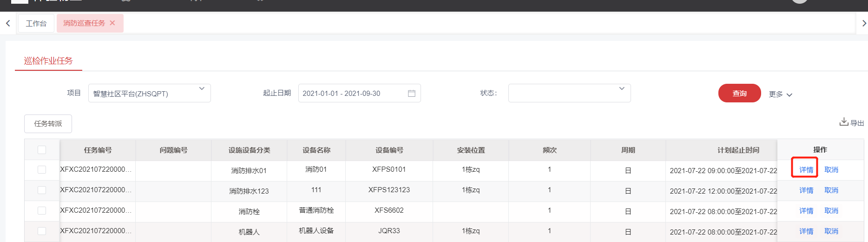Image resolution: width=868 pixels, height=242 pixels.
Task: Toggle the select-all header checkbox
Action: coord(42,150)
